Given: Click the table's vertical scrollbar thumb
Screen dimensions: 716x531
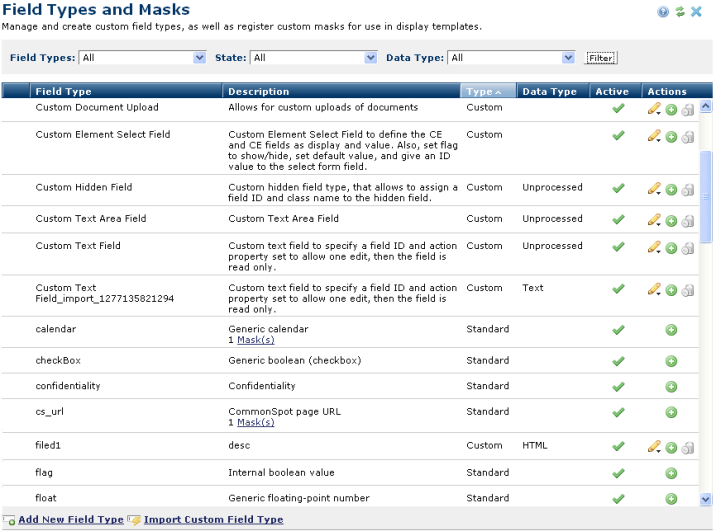Looking at the screenshot, I should 705,196.
